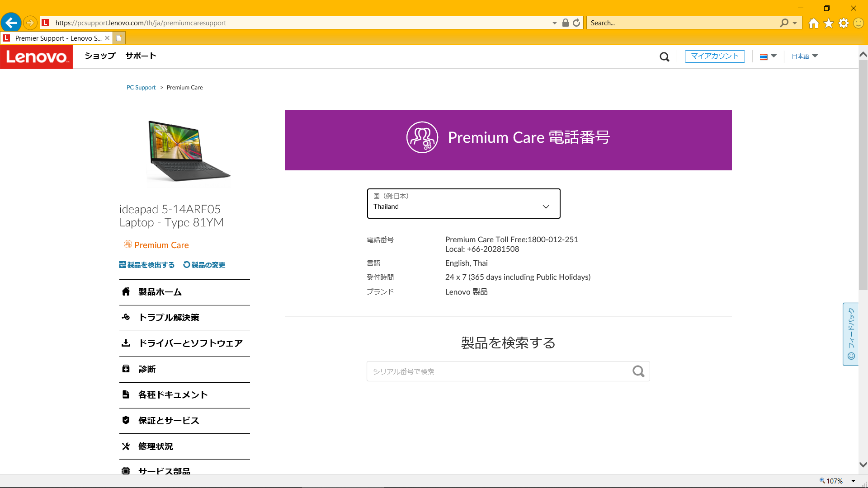Click the browser Search... field
868x488 pixels.
coord(683,23)
